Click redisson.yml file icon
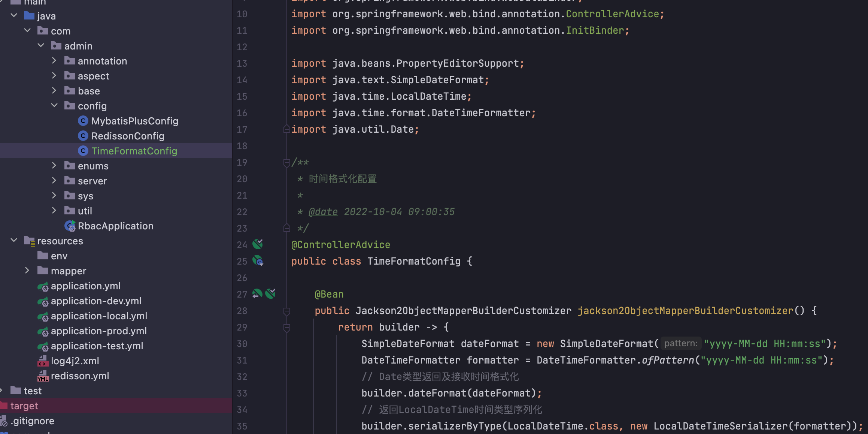 tap(43, 376)
